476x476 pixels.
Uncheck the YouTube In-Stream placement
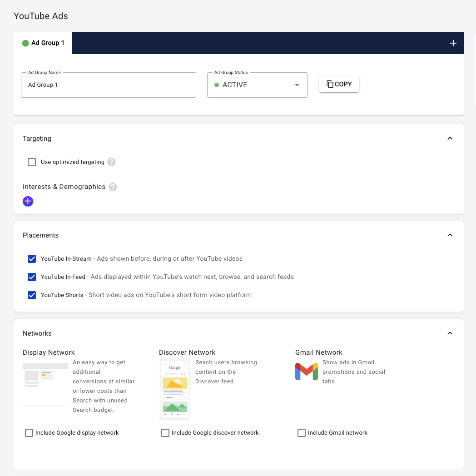[32, 259]
